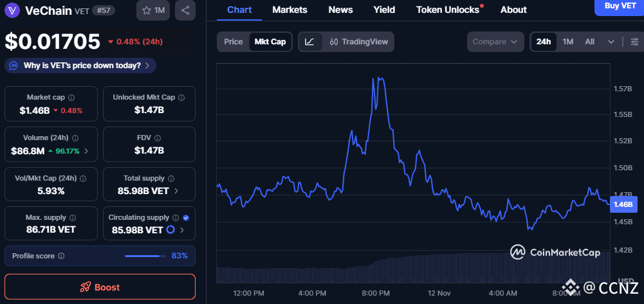This screenshot has width=644, height=304.
Task: Click the Boost button
Action: click(100, 287)
